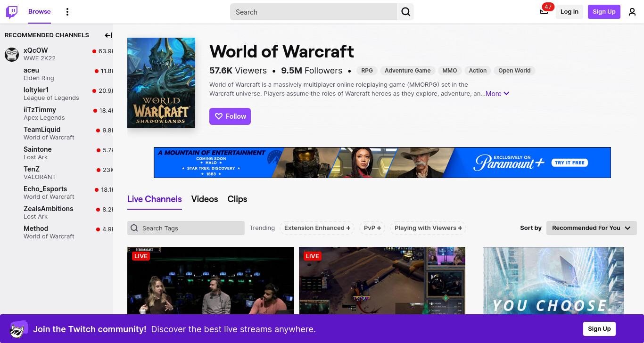This screenshot has height=343, width=644.
Task: Click xQcOW channel name in sidebar
Action: 36,50
